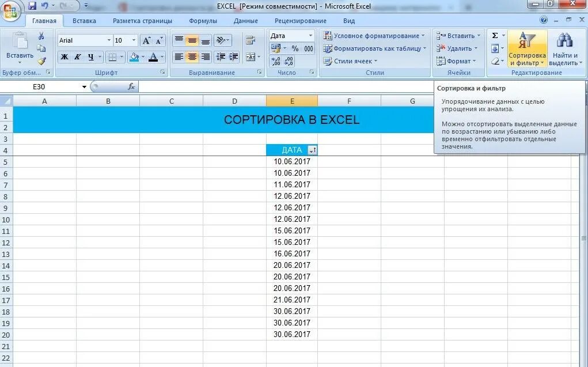Undo the last action
Image resolution: width=588 pixels, height=367 pixels.
[x=44, y=6]
